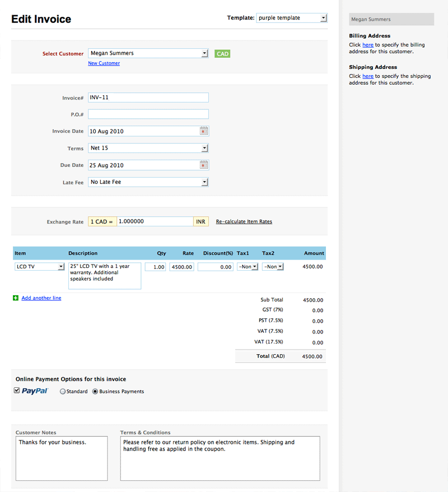Open the Due Date calendar picker
Viewport: 448px width, 492px height.
(x=204, y=165)
